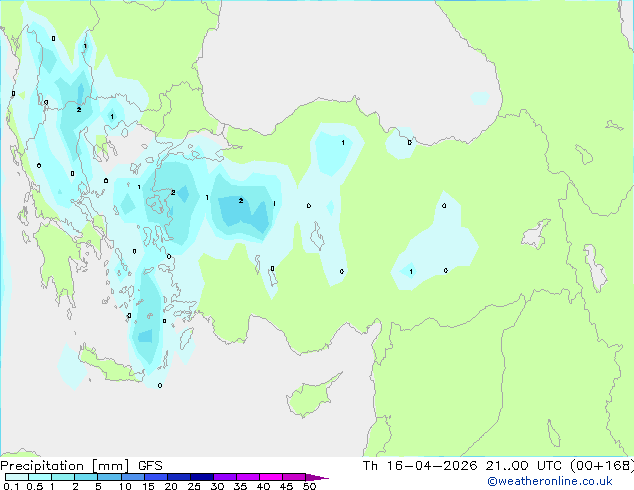The image size is (634, 490).
Task: Click the over-50 mm legend arrow tip
Action: point(317,477)
